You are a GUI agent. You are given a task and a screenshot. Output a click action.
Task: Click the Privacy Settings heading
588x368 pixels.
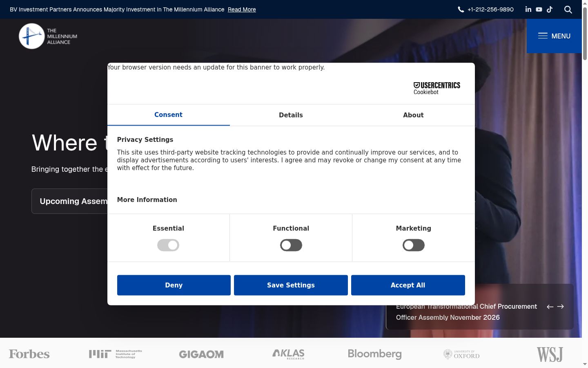coord(145,139)
